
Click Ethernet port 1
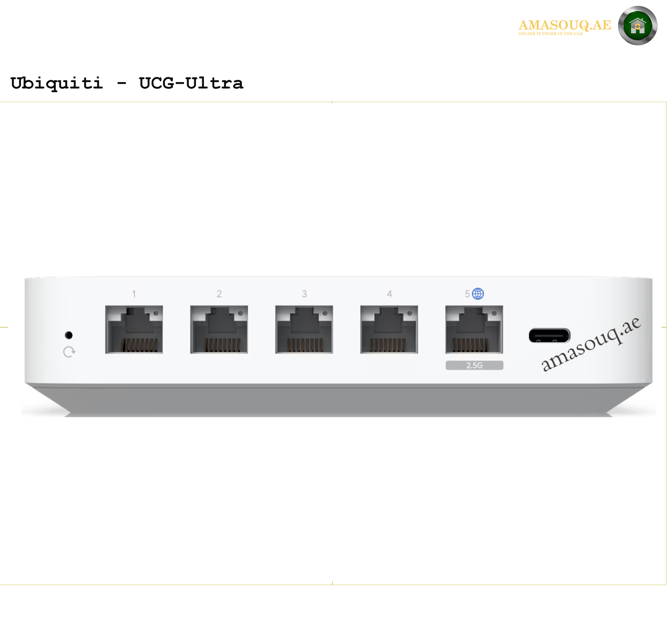[134, 329]
